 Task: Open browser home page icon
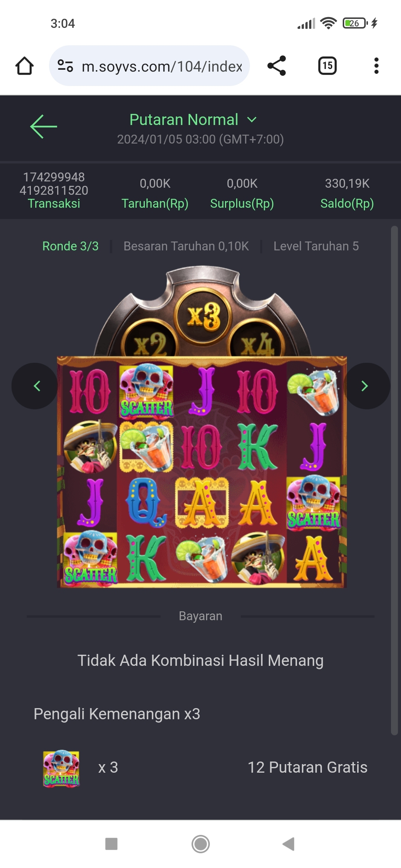pos(25,66)
